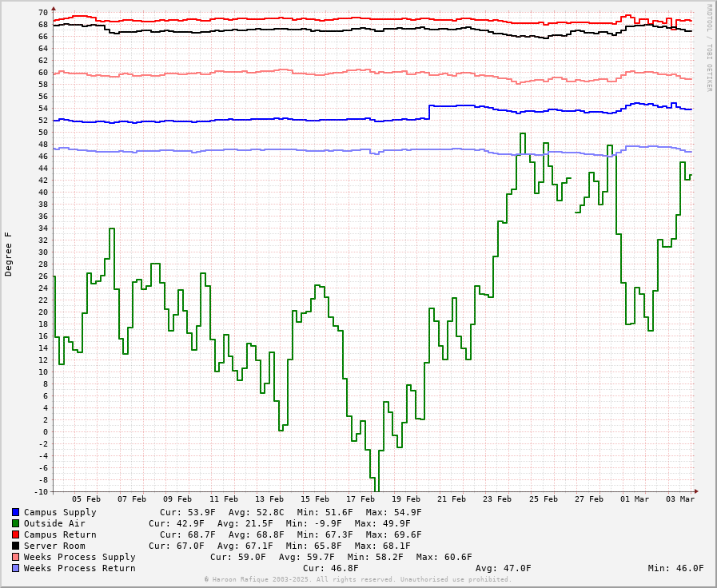Click the 03 Mar date on x-axis

(680, 499)
